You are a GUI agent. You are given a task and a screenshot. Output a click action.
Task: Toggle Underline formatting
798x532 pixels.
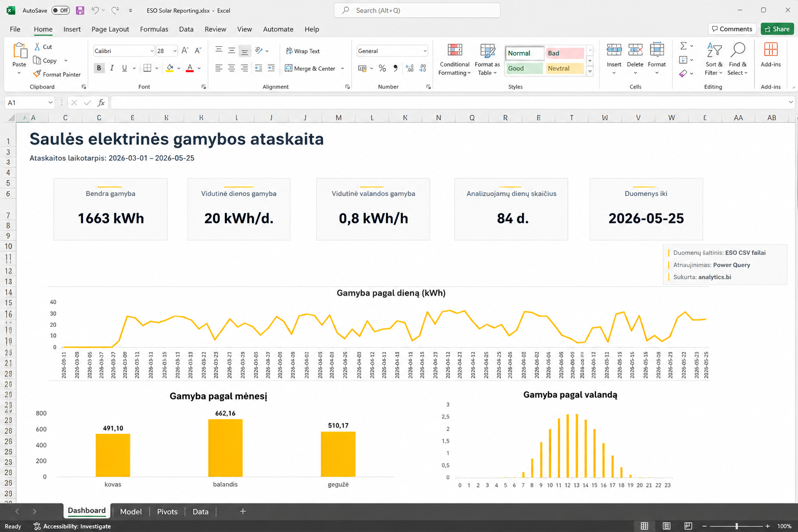(124, 68)
